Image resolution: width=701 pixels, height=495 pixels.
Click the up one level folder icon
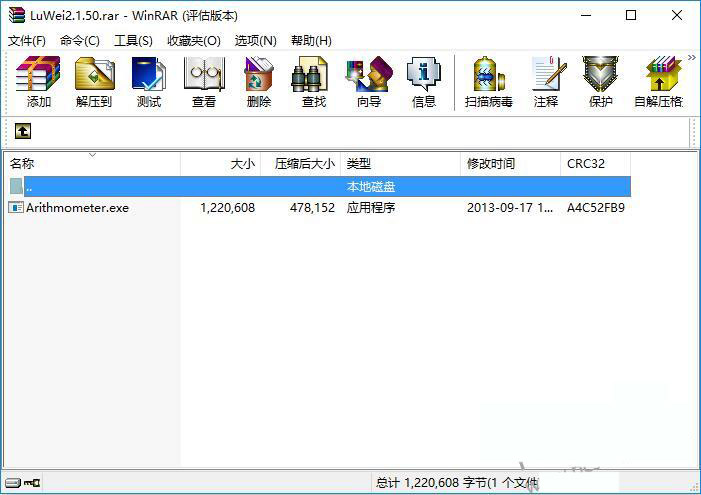[x=23, y=131]
